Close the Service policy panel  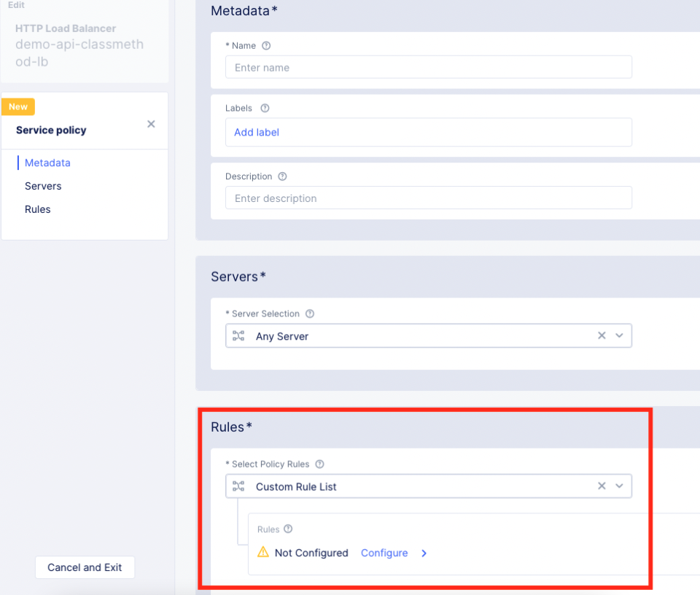pos(151,124)
